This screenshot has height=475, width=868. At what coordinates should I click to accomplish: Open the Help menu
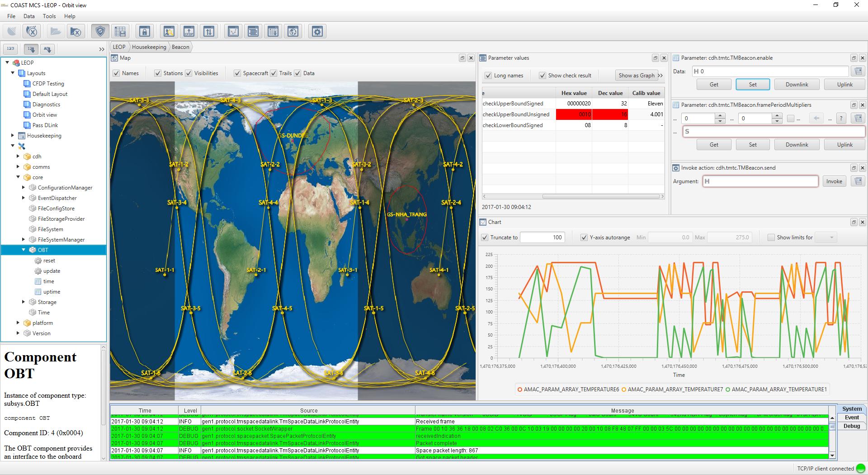tap(70, 16)
